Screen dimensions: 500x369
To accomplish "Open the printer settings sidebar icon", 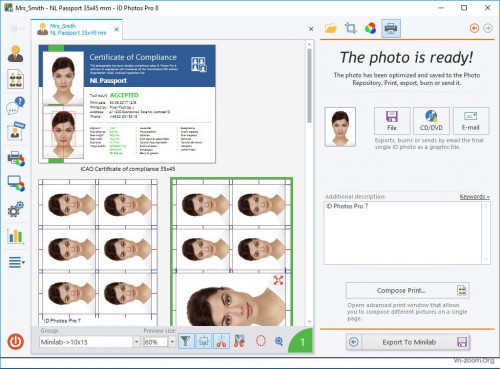I will point(16,158).
